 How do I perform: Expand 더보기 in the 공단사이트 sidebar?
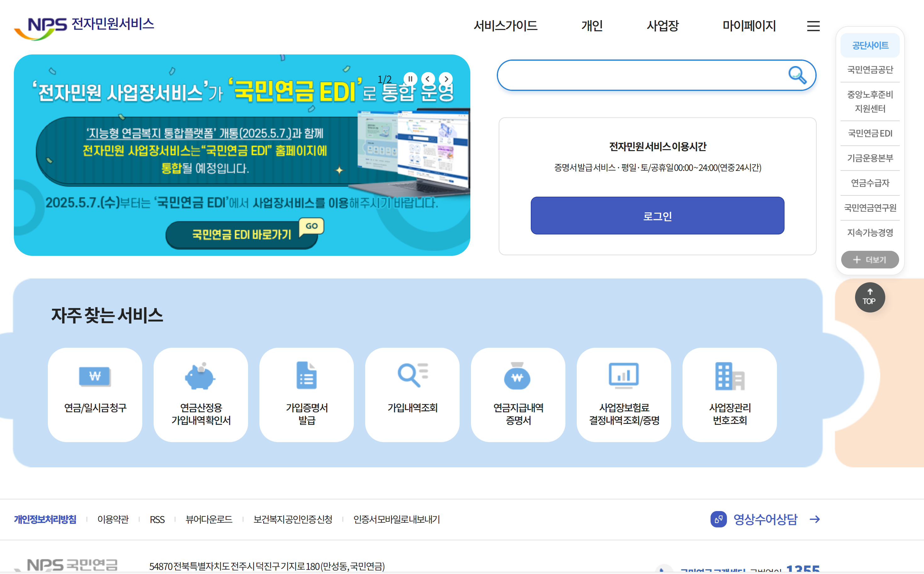click(870, 260)
